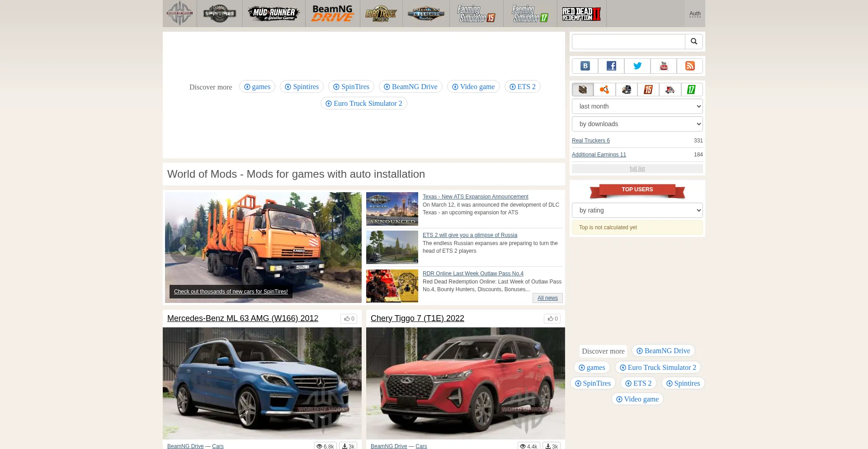Viewport: 868px width, 449px height.
Task: Open the VK social icon
Action: click(x=585, y=66)
